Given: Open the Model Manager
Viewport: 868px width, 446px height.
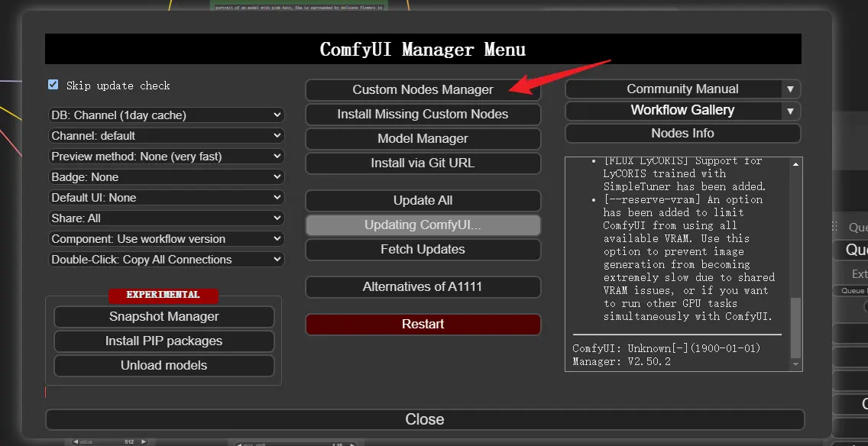Looking at the screenshot, I should (x=423, y=139).
